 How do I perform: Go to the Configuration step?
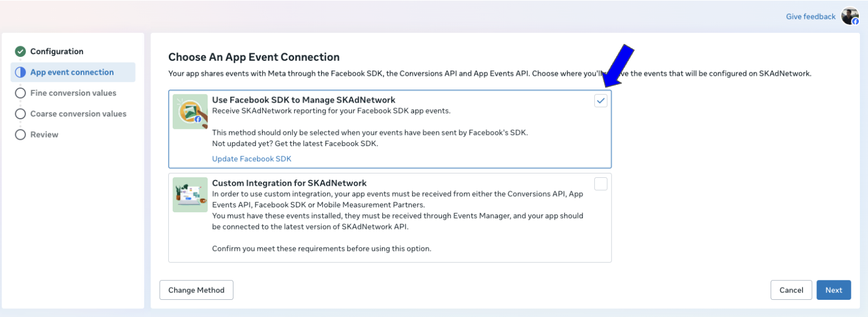click(x=56, y=52)
